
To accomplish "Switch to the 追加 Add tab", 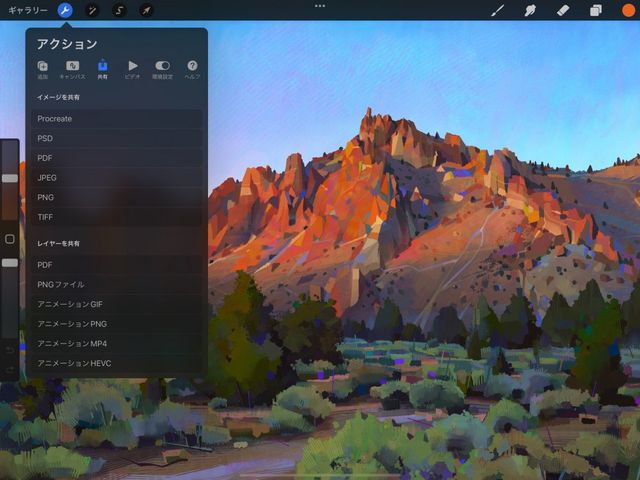I will click(42, 70).
